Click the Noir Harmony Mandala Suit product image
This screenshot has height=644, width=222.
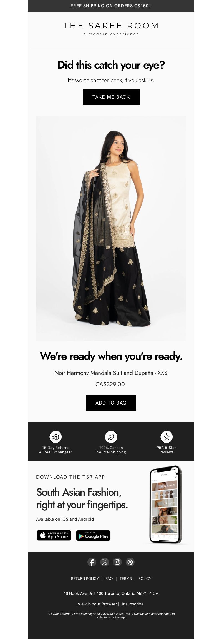coord(111,228)
